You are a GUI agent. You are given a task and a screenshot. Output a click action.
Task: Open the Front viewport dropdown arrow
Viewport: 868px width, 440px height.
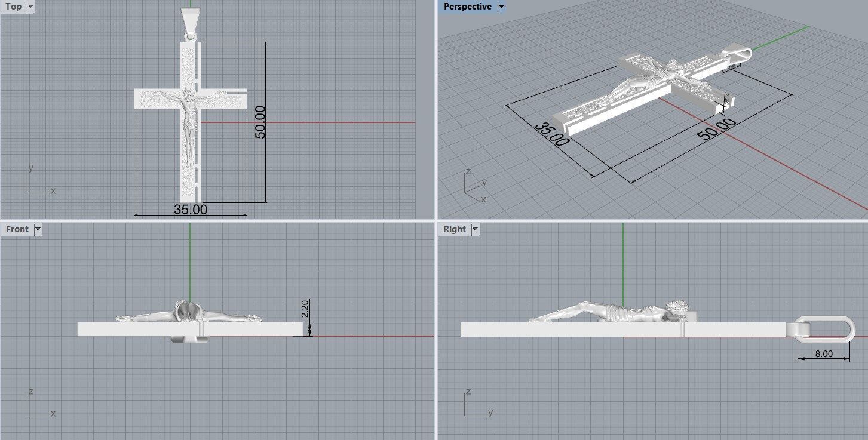click(x=38, y=229)
